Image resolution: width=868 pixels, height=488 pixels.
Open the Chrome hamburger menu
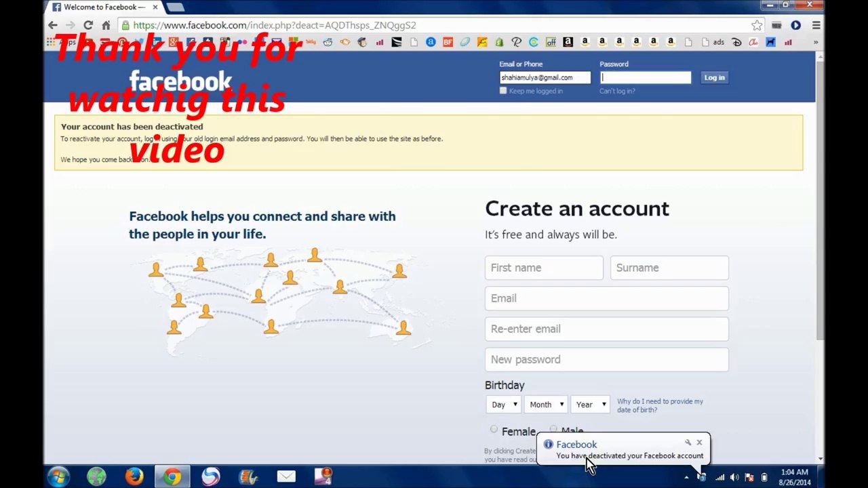816,25
